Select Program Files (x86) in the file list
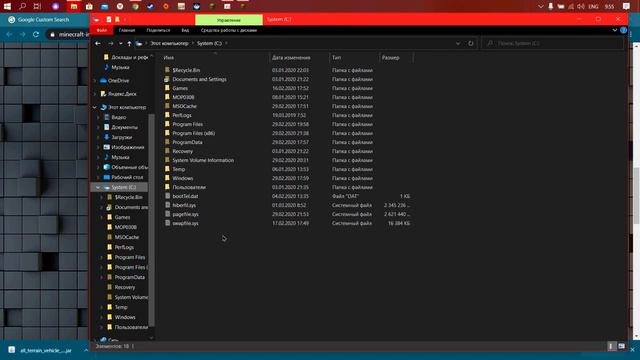640x360 pixels. 193,133
